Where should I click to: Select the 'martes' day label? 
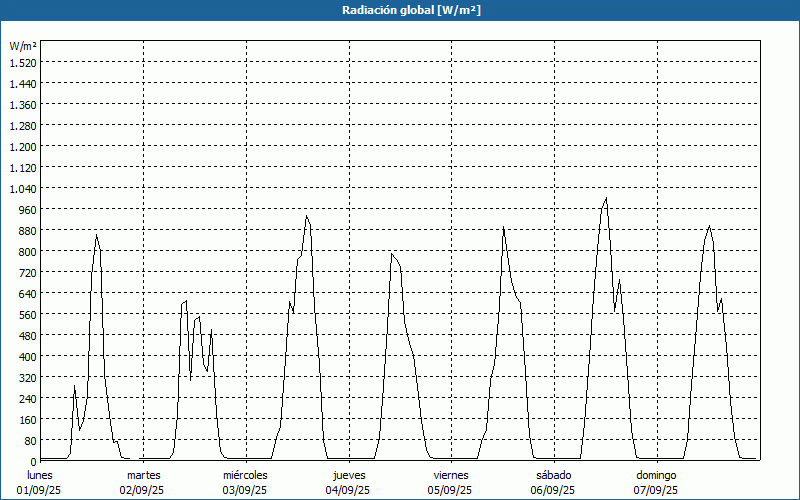click(144, 475)
